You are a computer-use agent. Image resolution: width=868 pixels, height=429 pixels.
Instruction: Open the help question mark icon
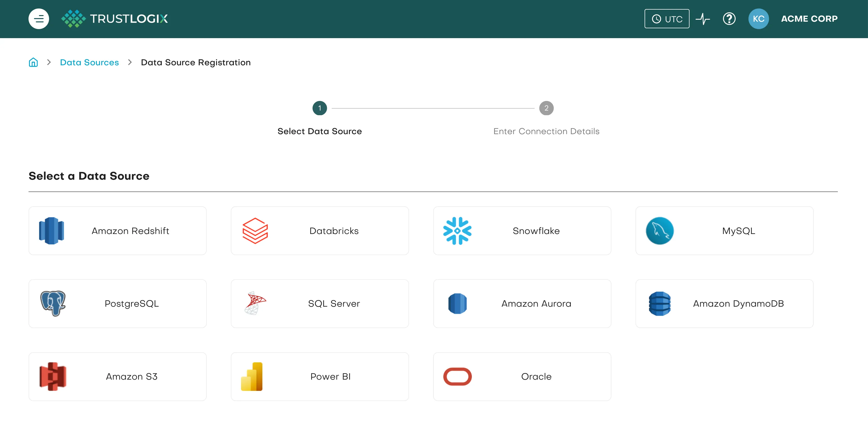[x=729, y=19]
